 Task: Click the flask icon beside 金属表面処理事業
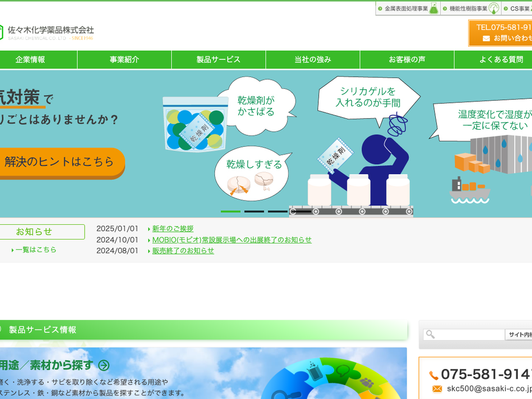coord(434,8)
